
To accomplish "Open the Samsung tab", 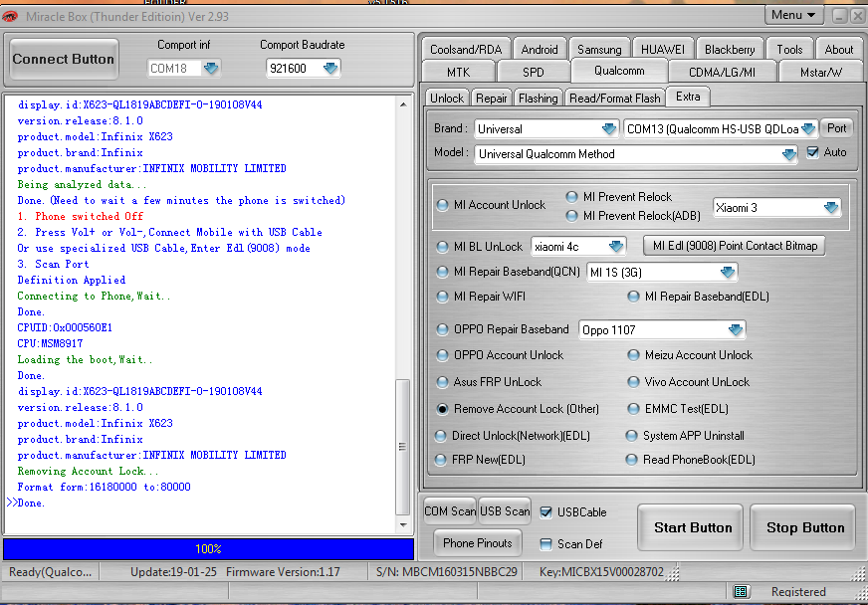I will point(599,50).
